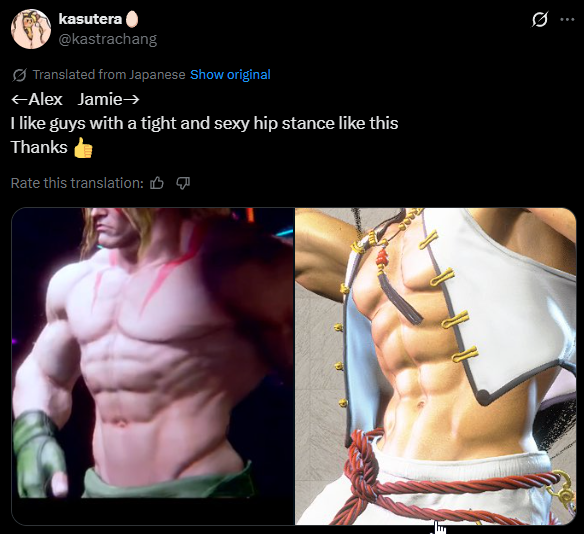Image resolution: width=584 pixels, height=534 pixels.
Task: Click the "Rate this translation:" label
Action: click(x=77, y=183)
